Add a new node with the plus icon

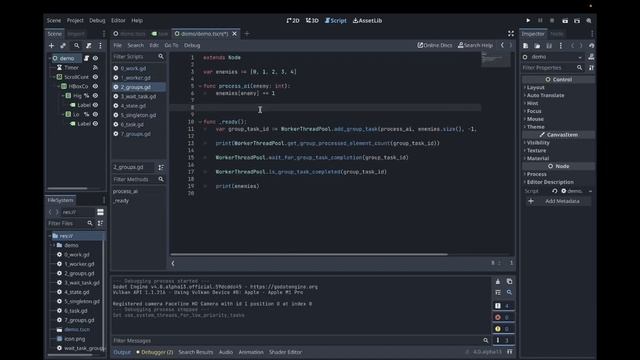(51, 46)
